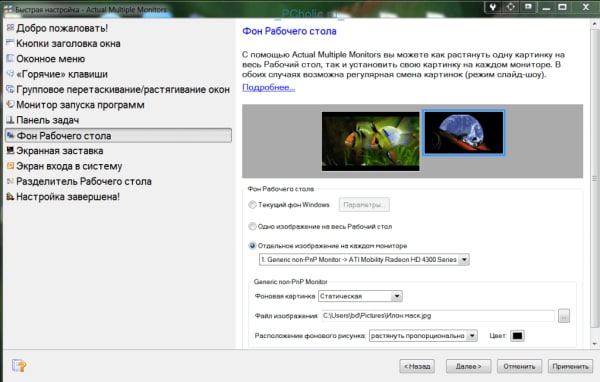Viewport: 600px width, 382px height.
Task: Click scroll up arrow of right panel
Action: [594, 24]
